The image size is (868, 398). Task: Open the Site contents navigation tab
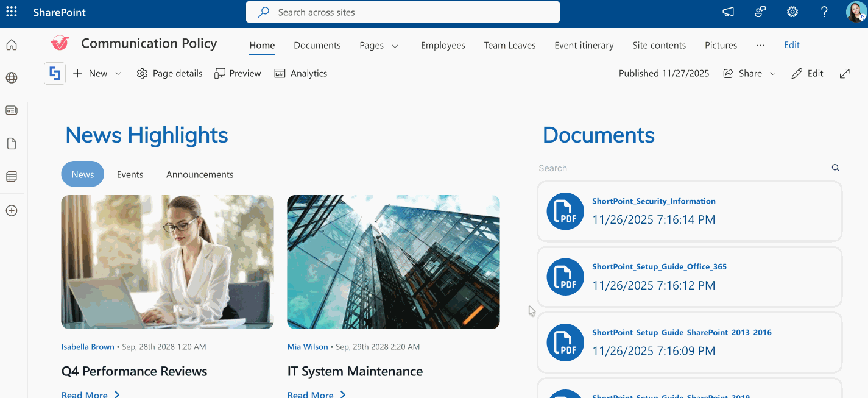[659, 45]
